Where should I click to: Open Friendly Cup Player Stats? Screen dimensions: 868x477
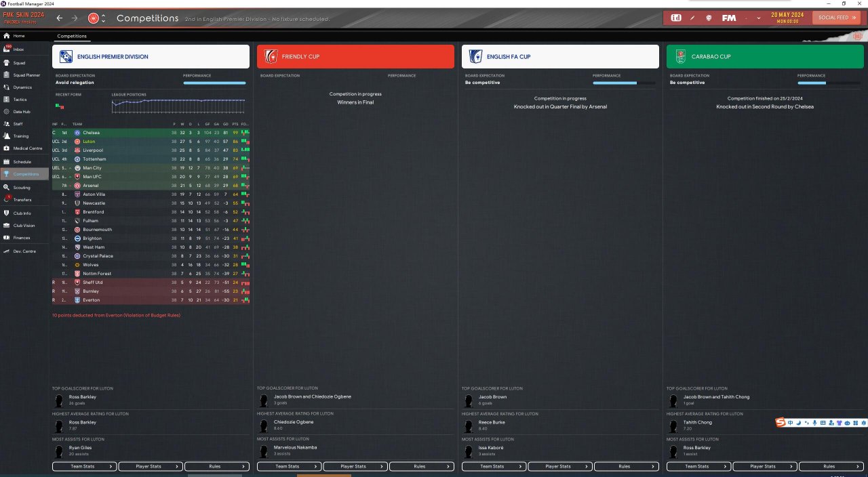coord(355,466)
